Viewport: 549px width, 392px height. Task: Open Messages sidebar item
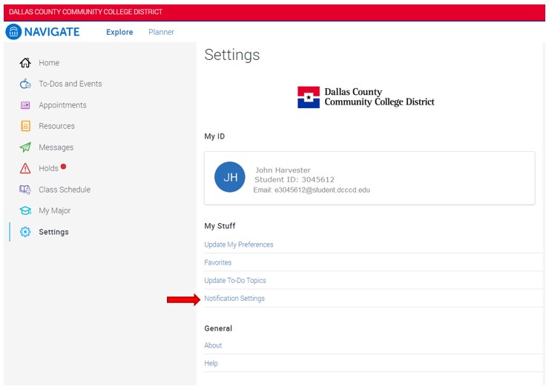(x=56, y=147)
